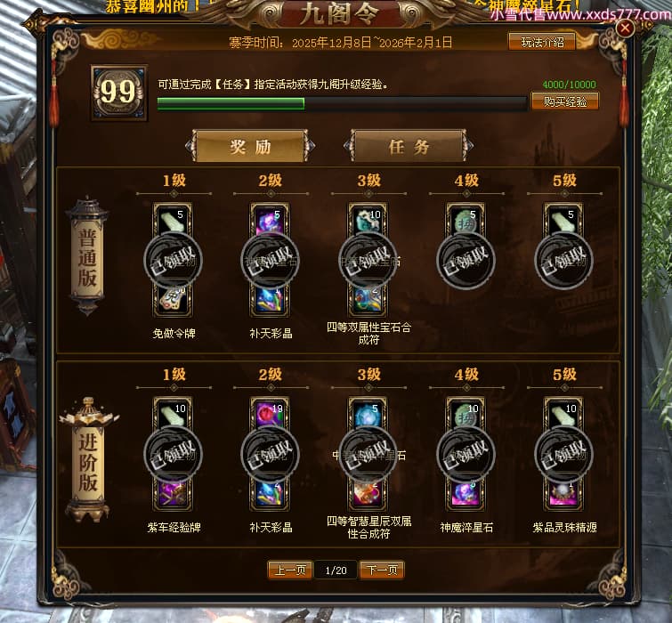Click the 普通版 normal version scroll banner

tap(87, 257)
